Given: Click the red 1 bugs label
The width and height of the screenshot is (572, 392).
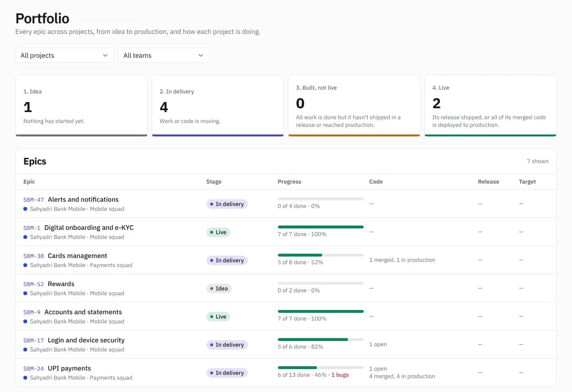Looking at the screenshot, I should click(340, 375).
